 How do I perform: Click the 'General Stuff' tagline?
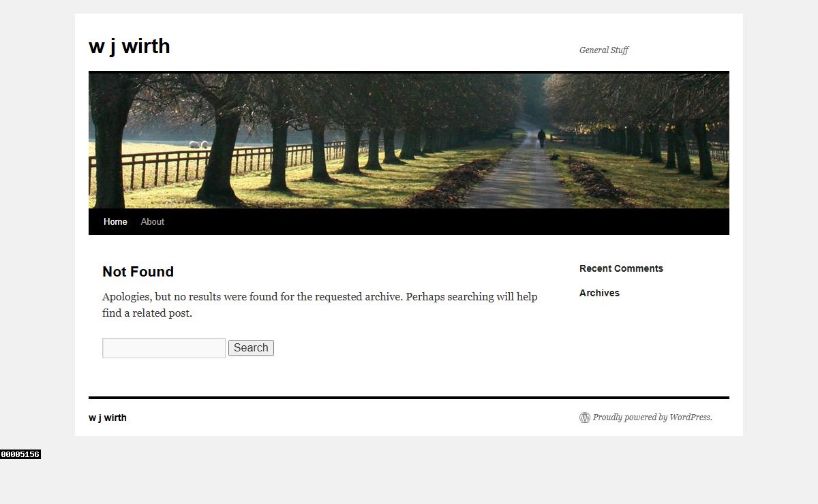tap(604, 50)
